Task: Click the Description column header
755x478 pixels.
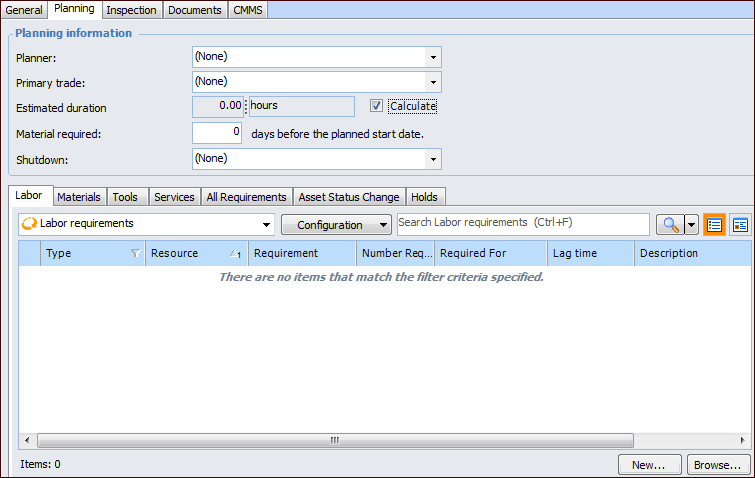Action: click(693, 253)
